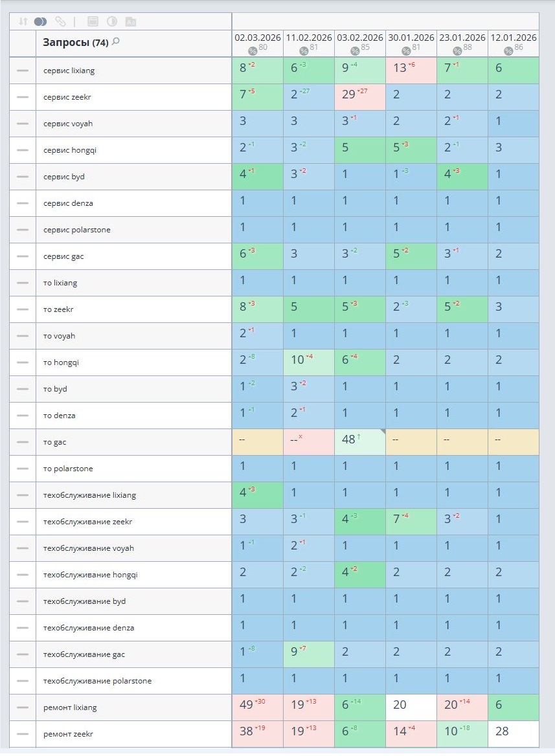Open query search with the magnifier icon
Viewport: 555px width, 756px height.
[116, 42]
